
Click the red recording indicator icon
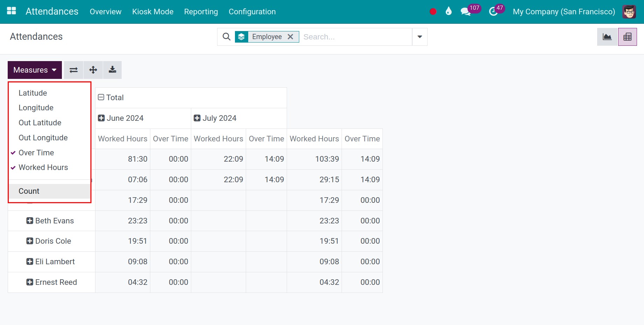[x=433, y=12]
